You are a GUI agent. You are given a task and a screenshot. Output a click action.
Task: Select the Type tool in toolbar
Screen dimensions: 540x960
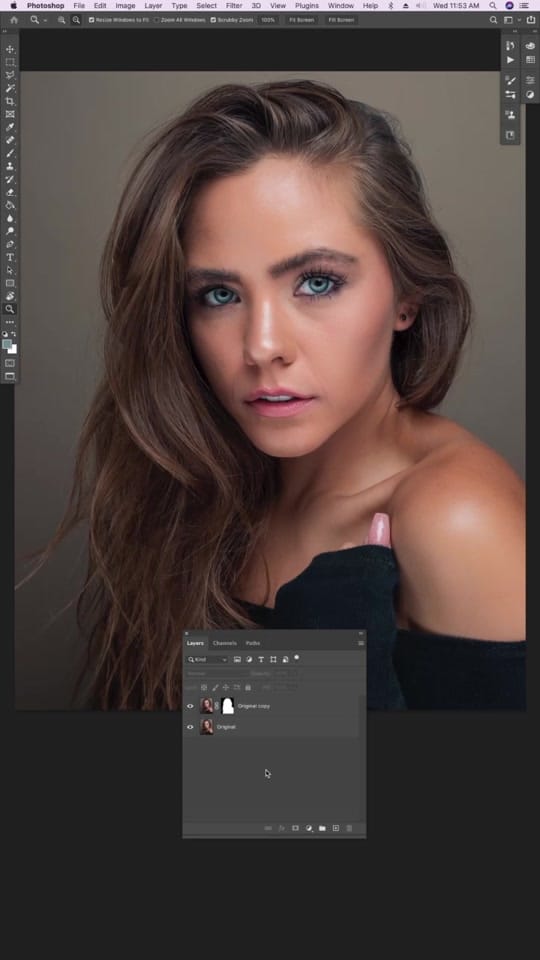(10, 257)
